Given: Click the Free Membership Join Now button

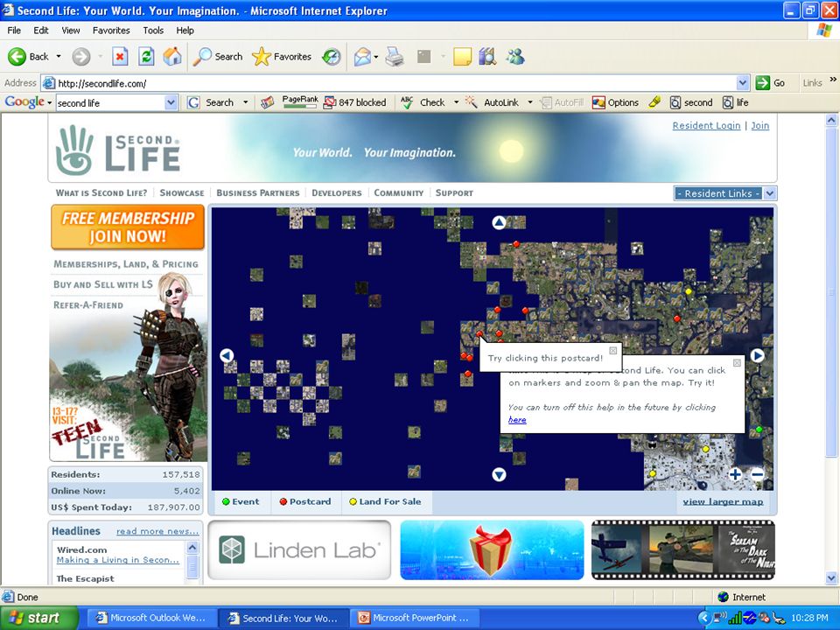Looking at the screenshot, I should point(128,227).
